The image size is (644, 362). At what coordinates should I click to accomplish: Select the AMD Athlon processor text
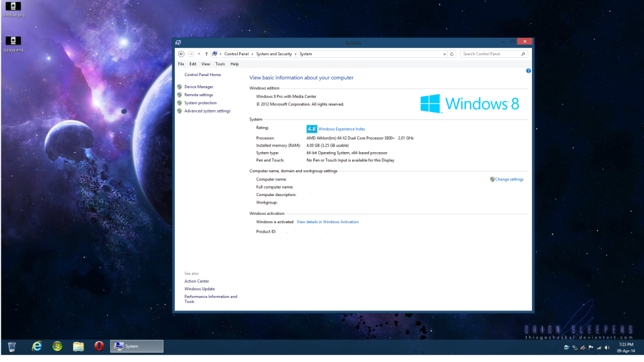360,138
